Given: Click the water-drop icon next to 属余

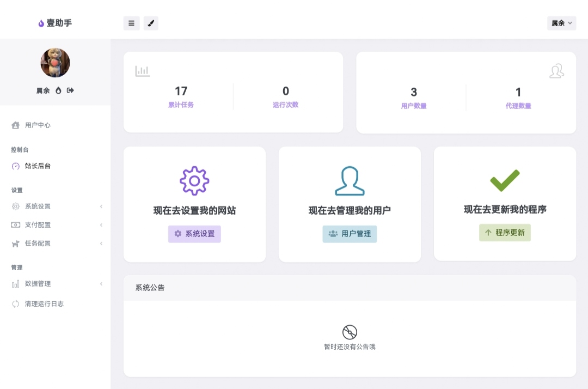Looking at the screenshot, I should tap(59, 90).
